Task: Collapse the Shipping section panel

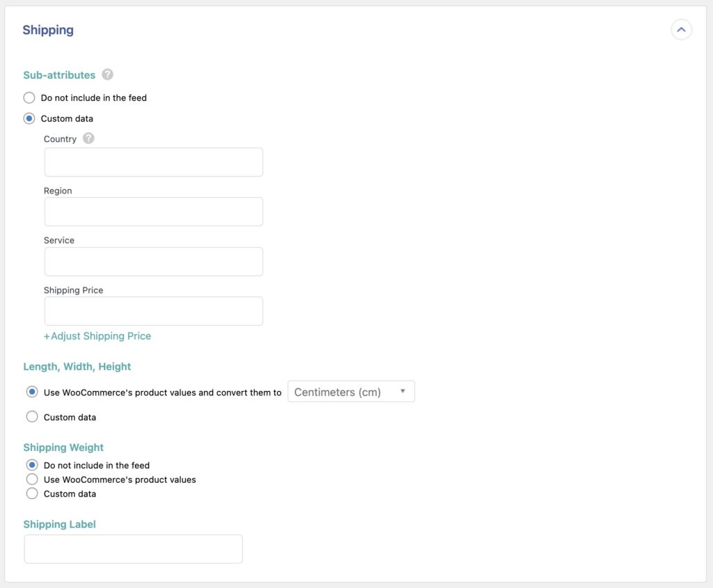Action: 681,29
